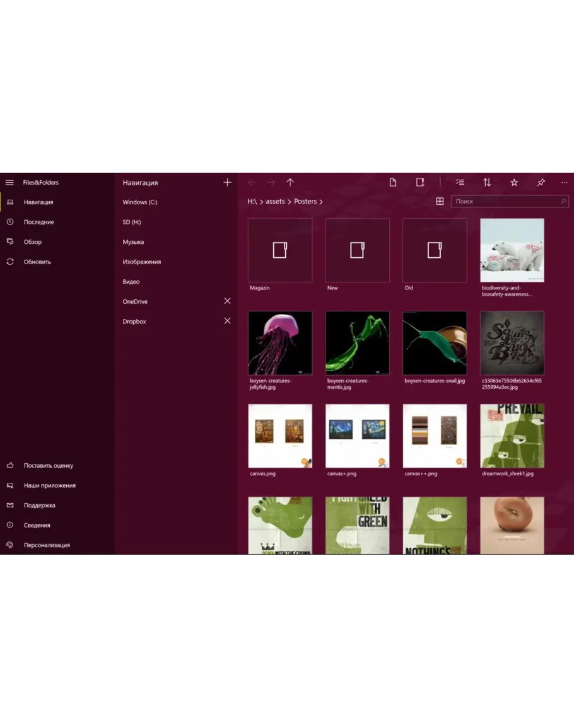The image size is (574, 728).
Task: Open the more options ellipsis menu
Action: pyautogui.click(x=564, y=183)
